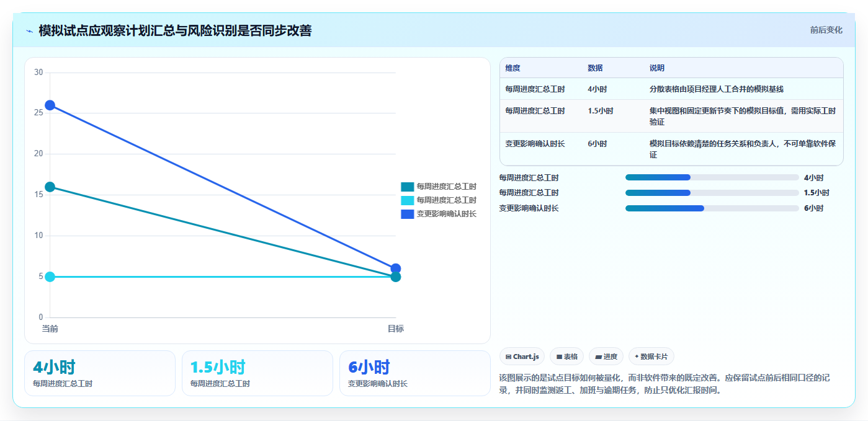
Task: Click the page title 模拟试点应观察计划汇总
Action: (x=175, y=30)
